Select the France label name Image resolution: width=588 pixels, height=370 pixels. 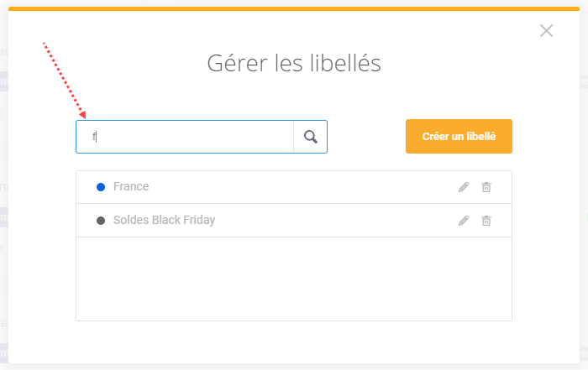tap(131, 186)
